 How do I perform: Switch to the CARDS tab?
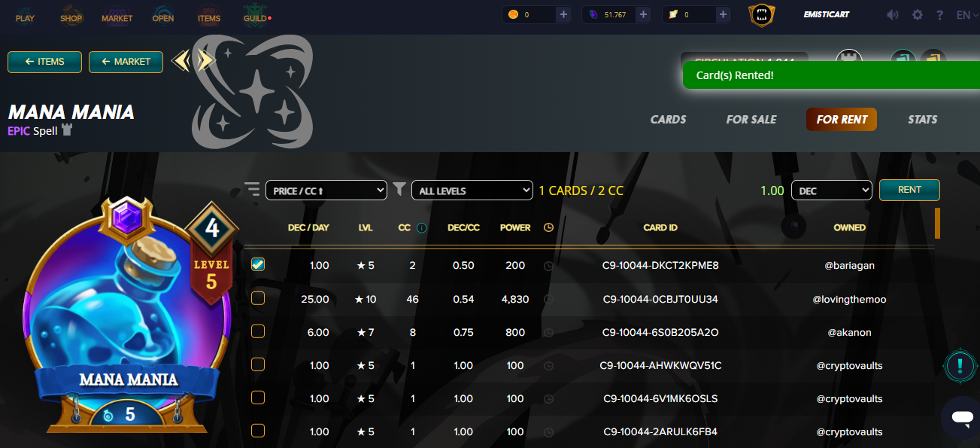[x=668, y=119]
